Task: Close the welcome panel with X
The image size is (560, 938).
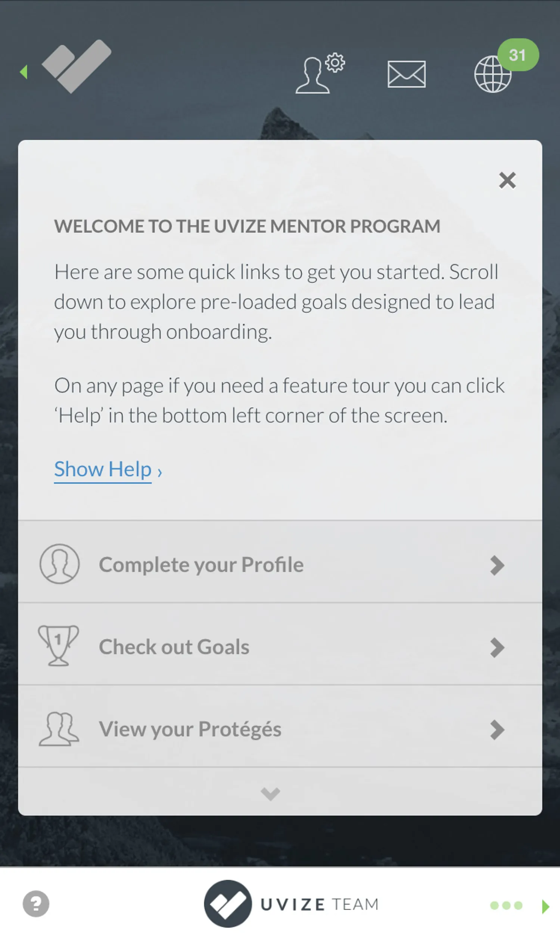Action: coord(507,180)
